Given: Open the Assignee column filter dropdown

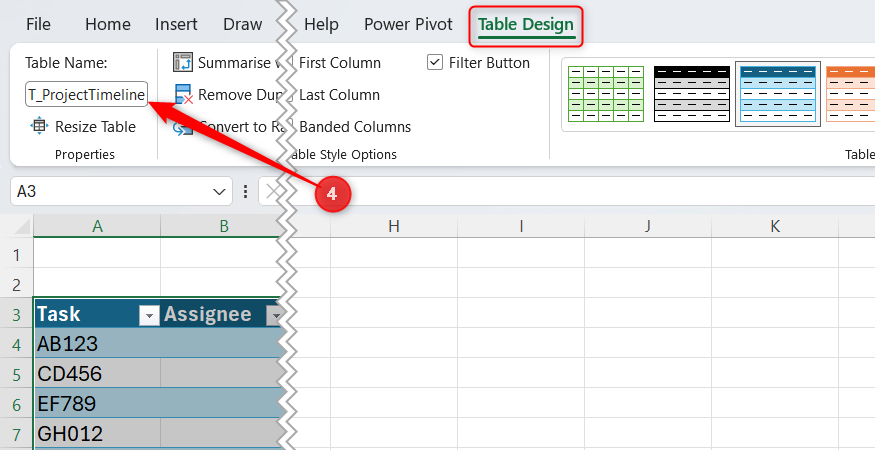Looking at the screenshot, I should coord(275,317).
